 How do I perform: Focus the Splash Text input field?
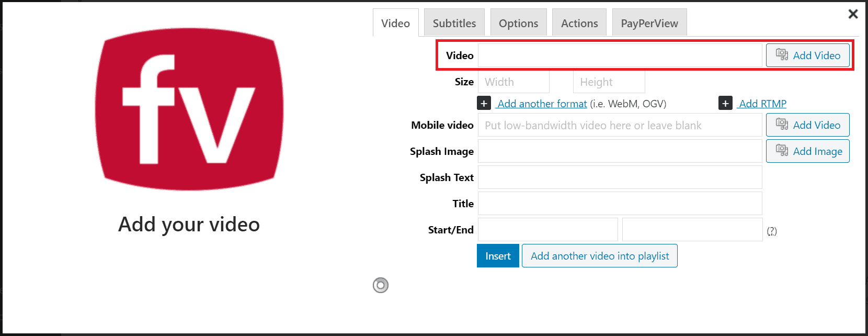(620, 177)
